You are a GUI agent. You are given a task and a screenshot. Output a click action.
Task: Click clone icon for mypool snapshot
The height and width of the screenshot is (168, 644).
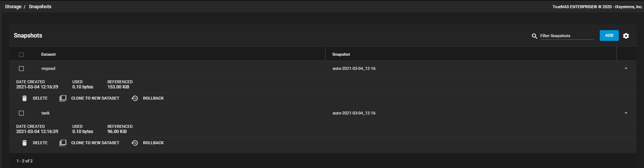63,98
